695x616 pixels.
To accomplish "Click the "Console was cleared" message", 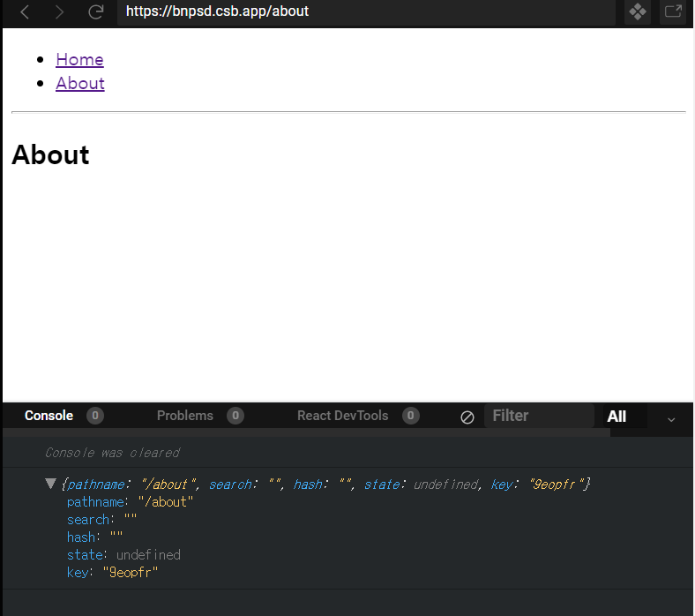I will click(x=113, y=453).
